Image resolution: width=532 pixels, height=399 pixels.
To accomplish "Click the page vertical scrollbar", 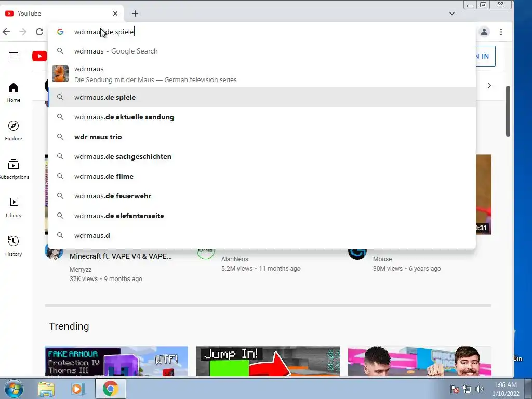I will [508, 111].
